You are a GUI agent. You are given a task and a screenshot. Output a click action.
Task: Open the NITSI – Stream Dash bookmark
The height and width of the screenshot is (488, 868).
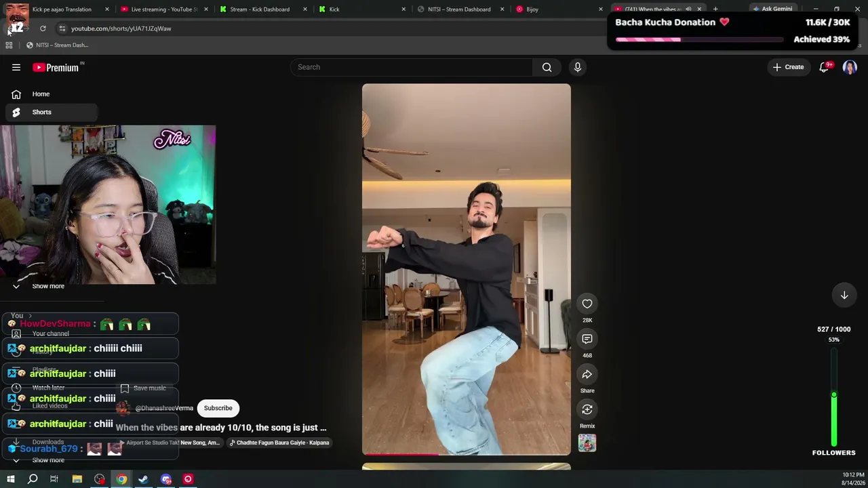(x=57, y=45)
